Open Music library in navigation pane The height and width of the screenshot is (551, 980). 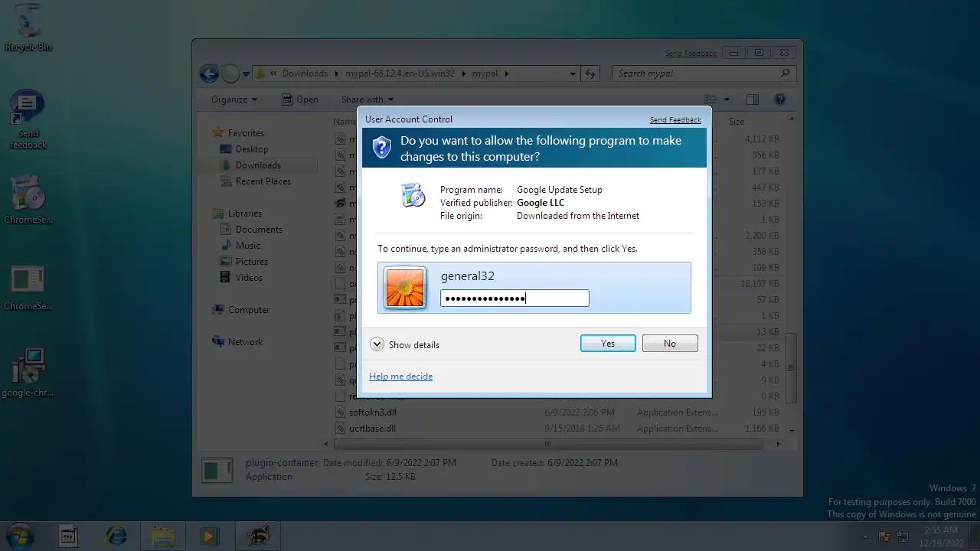pos(247,246)
